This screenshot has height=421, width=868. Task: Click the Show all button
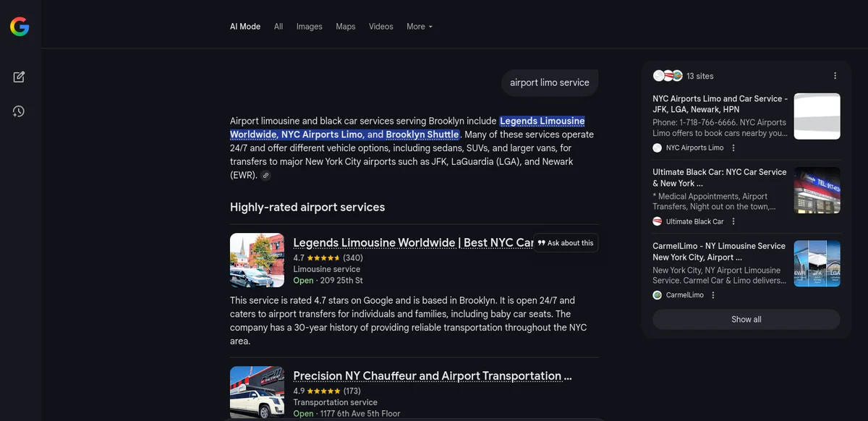[746, 319]
